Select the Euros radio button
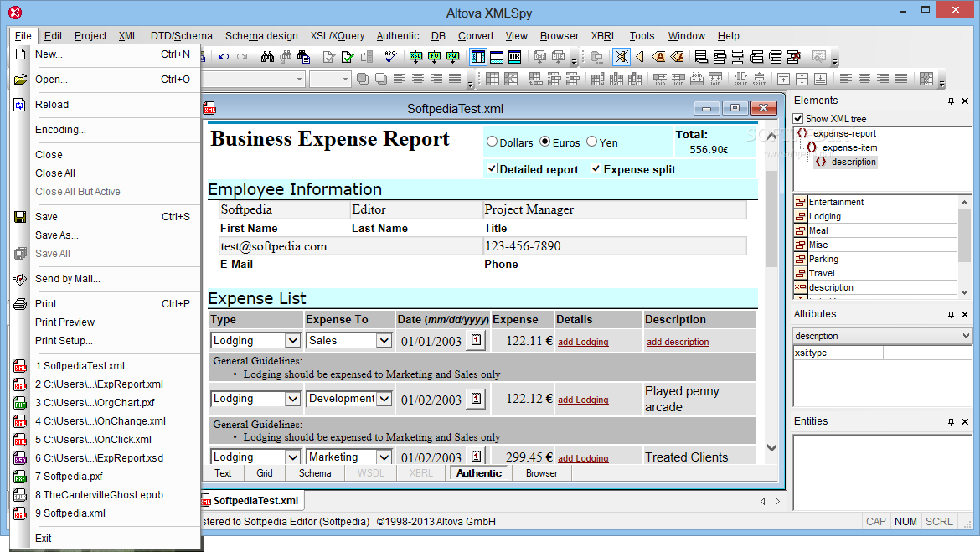This screenshot has height=552, width=980. click(545, 142)
